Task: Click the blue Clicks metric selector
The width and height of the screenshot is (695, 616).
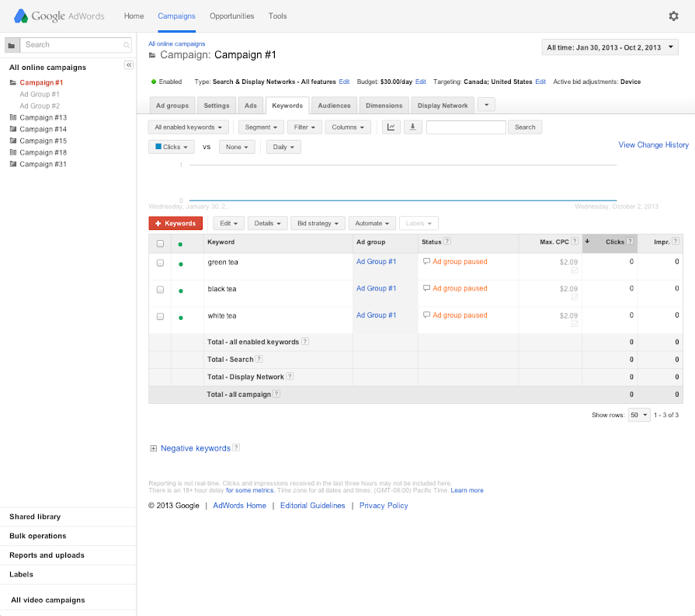Action: click(x=171, y=147)
